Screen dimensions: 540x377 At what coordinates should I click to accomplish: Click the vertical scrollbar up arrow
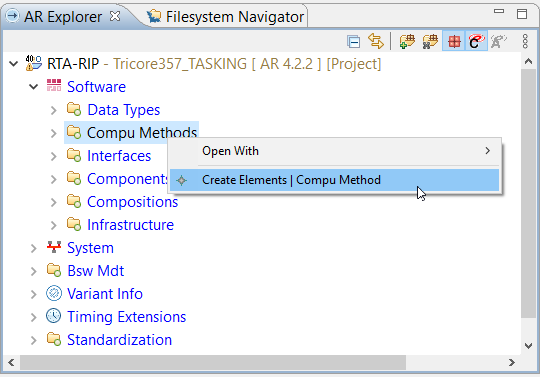tap(528, 62)
